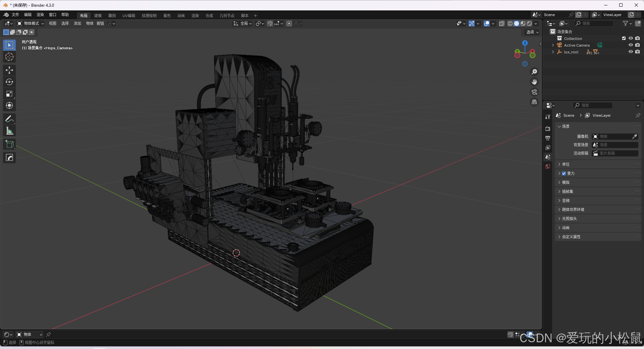
Task: Click the eyedropper next to 摄像机 field
Action: tap(635, 137)
